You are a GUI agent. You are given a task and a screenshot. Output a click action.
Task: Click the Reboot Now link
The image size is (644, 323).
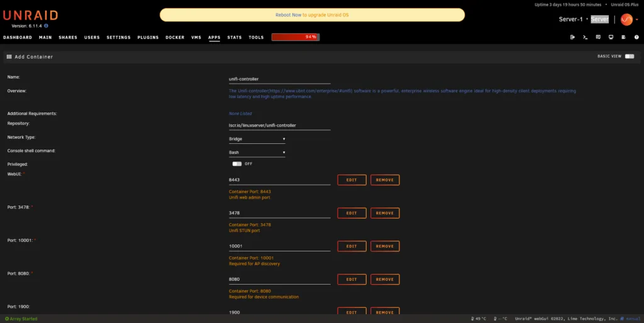tap(288, 15)
